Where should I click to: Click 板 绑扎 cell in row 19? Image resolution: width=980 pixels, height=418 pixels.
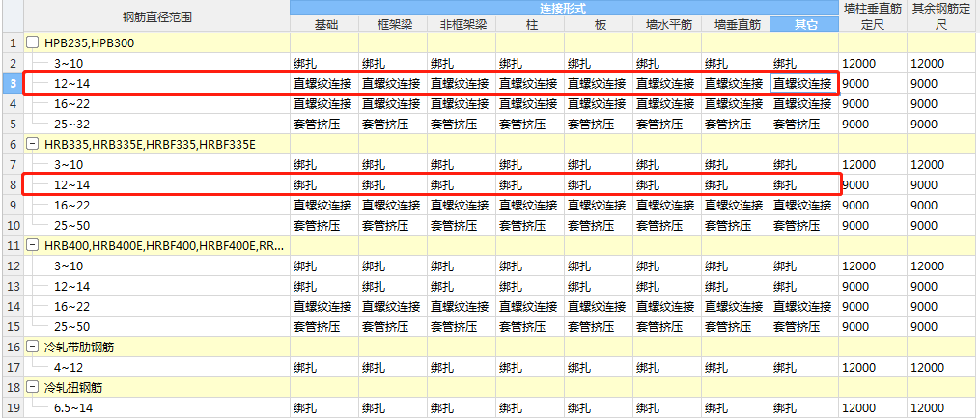coord(599,407)
